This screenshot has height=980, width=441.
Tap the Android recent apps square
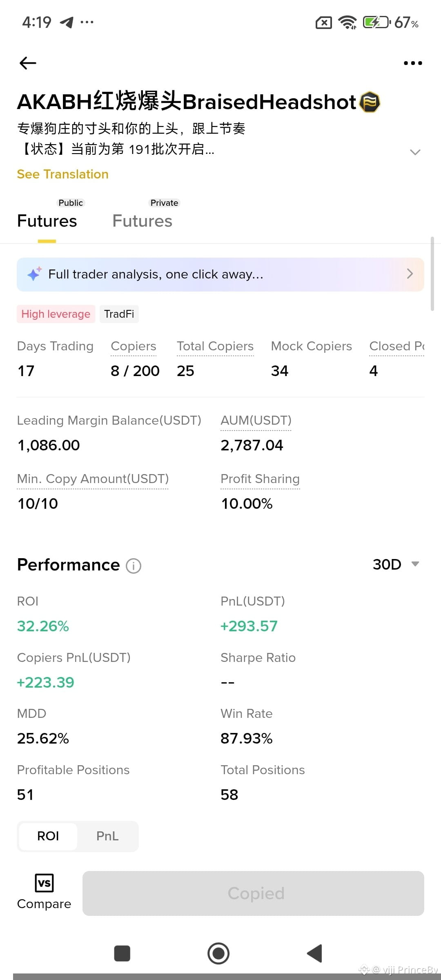(x=122, y=953)
